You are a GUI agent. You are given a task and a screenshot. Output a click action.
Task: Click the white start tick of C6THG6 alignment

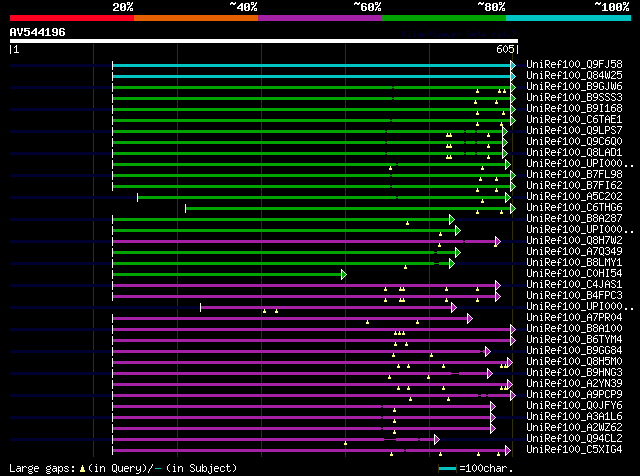coord(186,209)
